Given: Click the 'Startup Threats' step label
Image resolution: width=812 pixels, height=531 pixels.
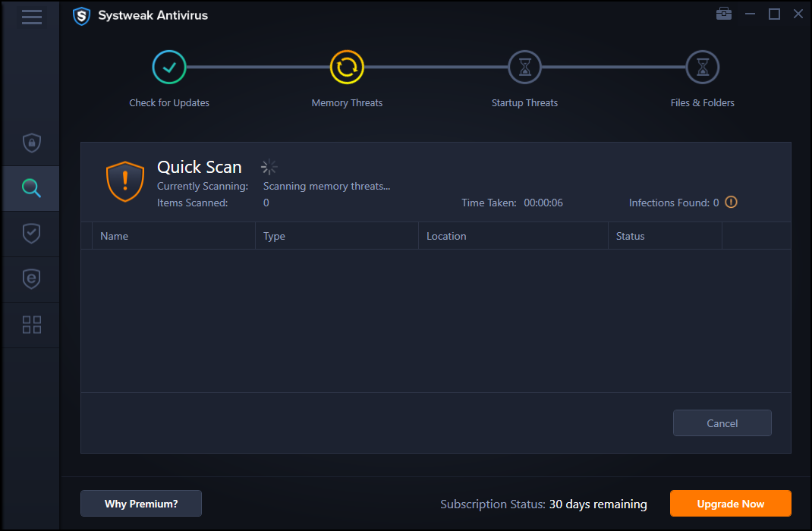Looking at the screenshot, I should click(x=524, y=102).
